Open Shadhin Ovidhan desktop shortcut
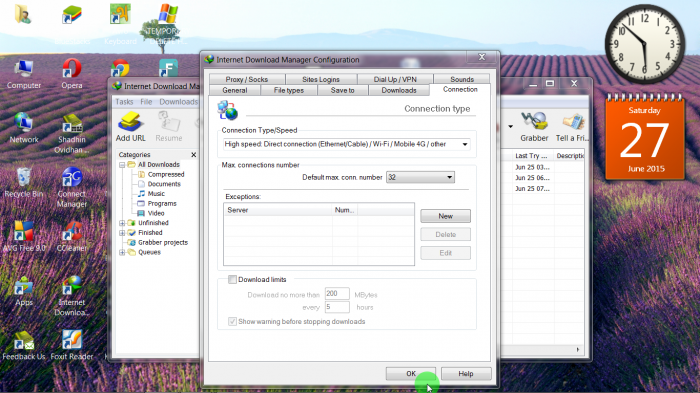The width and height of the screenshot is (700, 393). pos(72,133)
